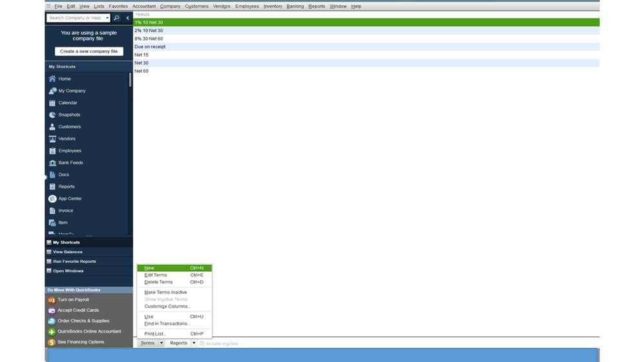Click the Order Checks & Supplies icon
The height and width of the screenshot is (362, 644).
click(x=52, y=321)
